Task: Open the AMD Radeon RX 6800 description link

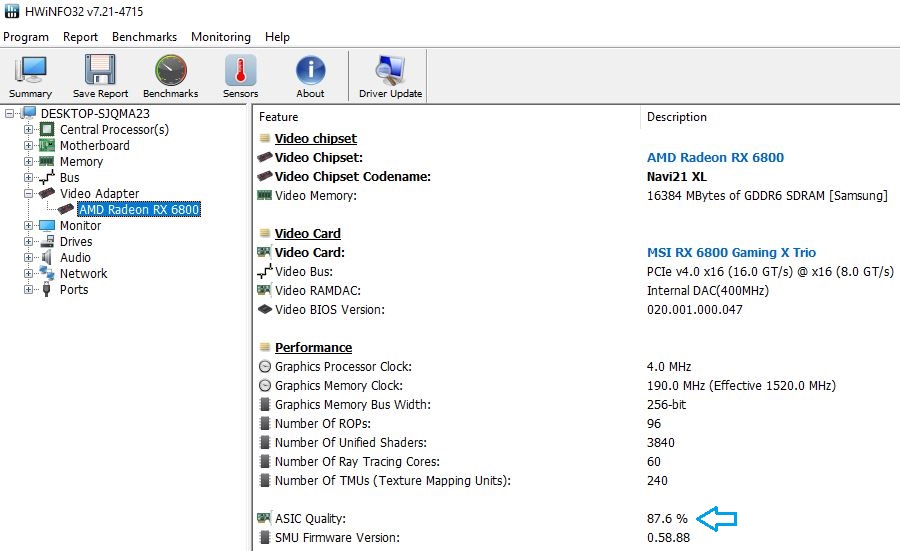Action: (x=715, y=157)
